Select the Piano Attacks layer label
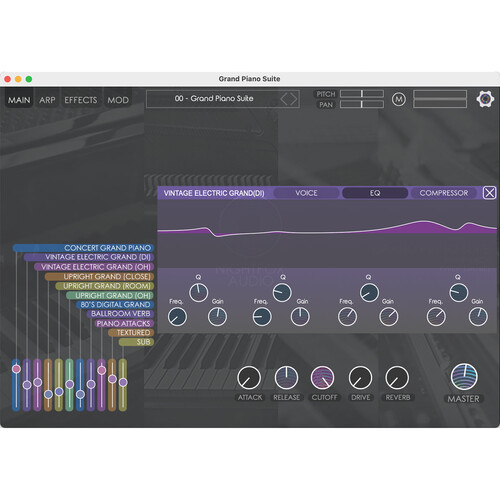500x500 pixels. [x=124, y=323]
